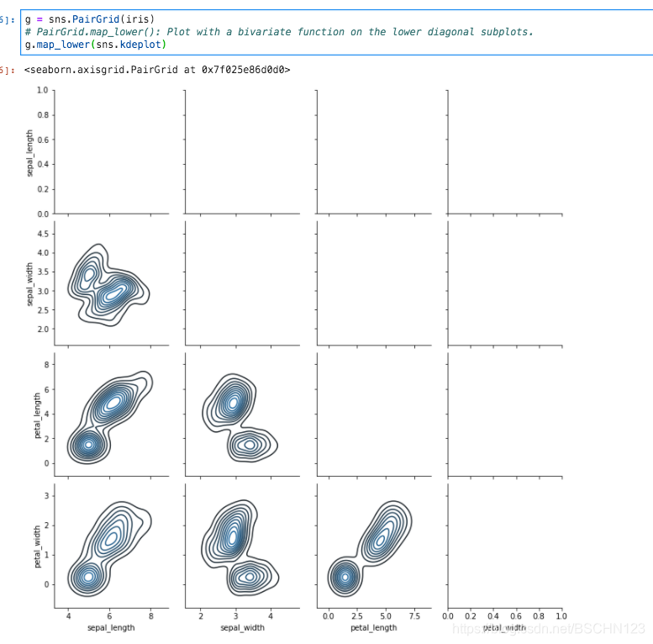Screen dimensions: 653x644
Task: Click the sepal_width y-axis label
Action: click(29, 284)
